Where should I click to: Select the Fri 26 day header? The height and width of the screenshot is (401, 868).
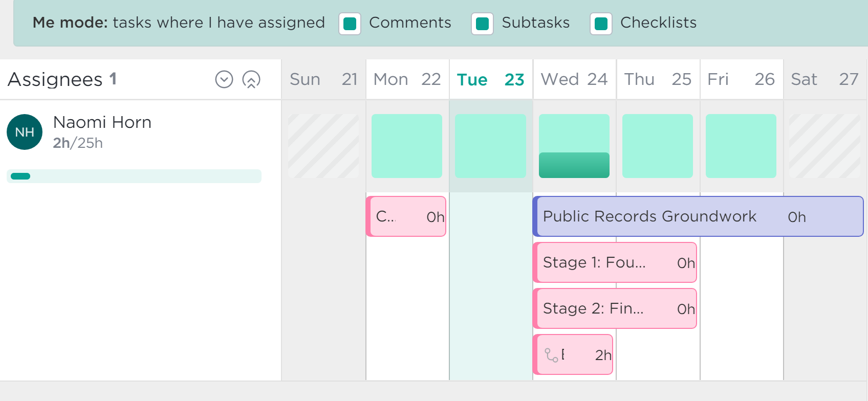pyautogui.click(x=741, y=79)
